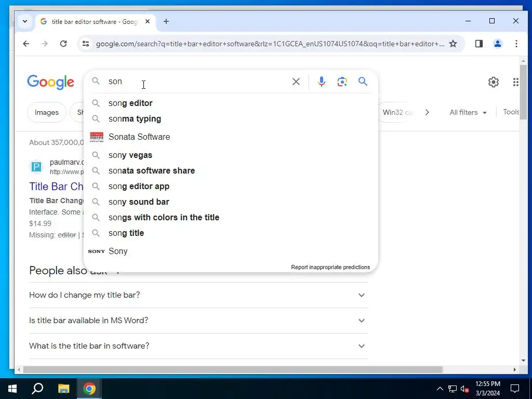Open Windows taskbar search
Image resolution: width=532 pixels, height=399 pixels.
click(37, 389)
